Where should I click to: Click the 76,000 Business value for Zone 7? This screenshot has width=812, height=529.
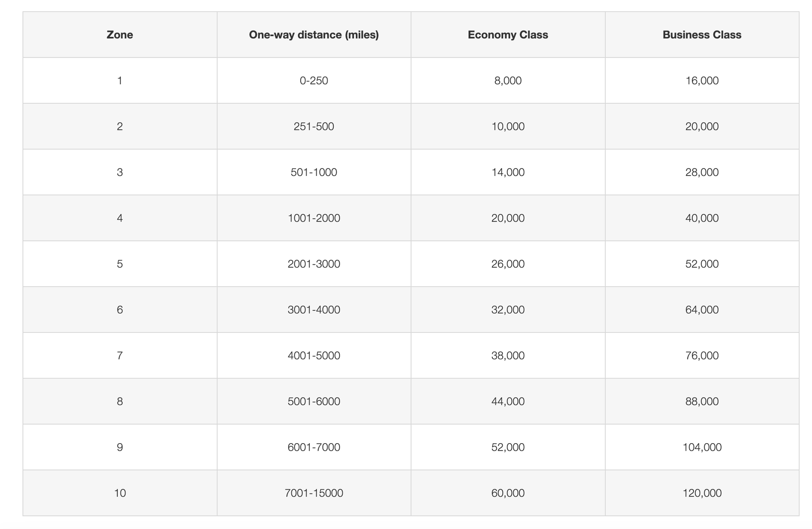701,355
